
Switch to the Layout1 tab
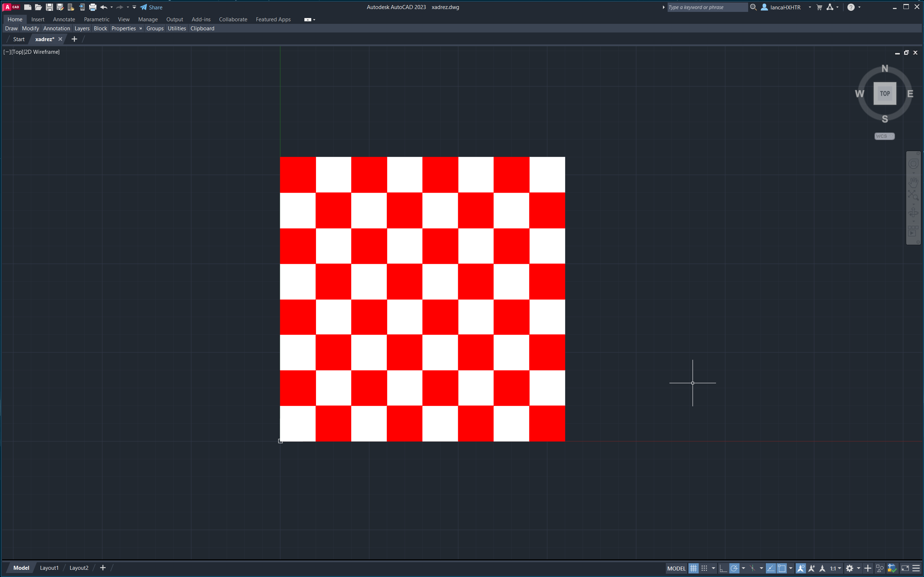(49, 568)
